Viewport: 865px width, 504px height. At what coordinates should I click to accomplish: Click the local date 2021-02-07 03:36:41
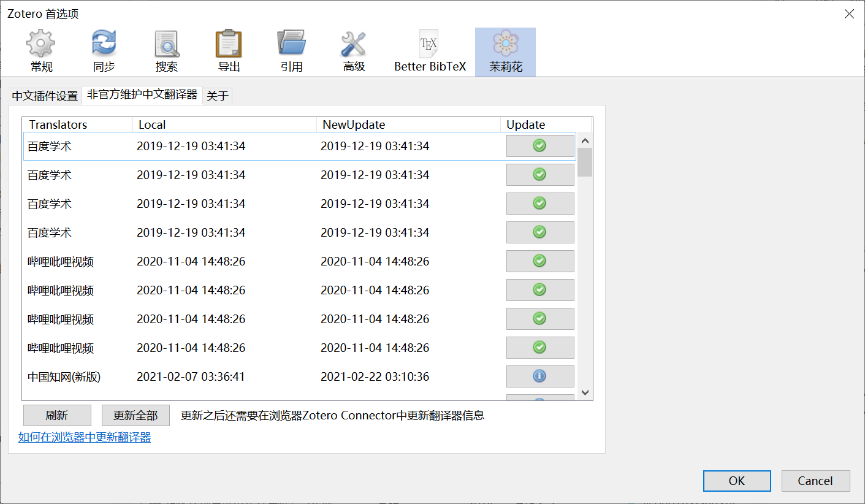pos(191,376)
